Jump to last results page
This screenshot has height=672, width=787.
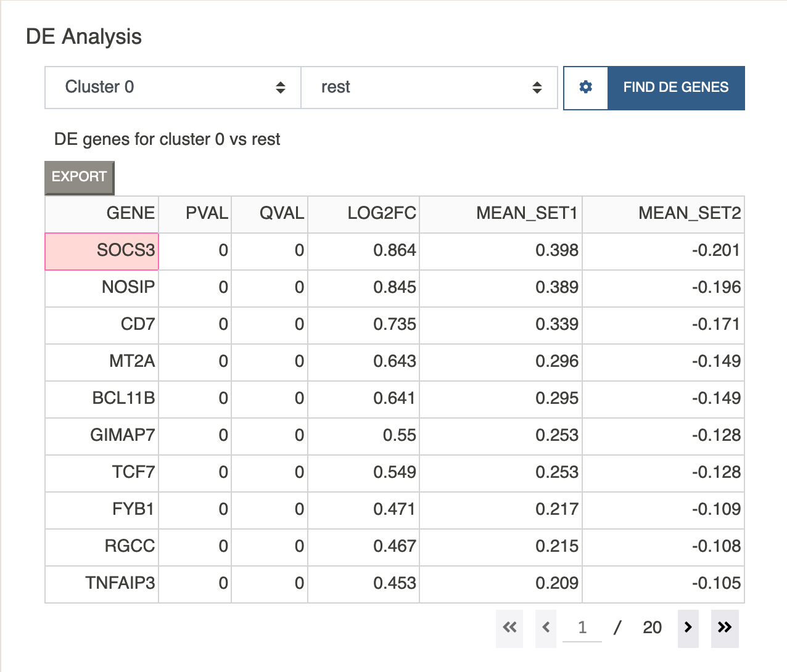(x=725, y=628)
